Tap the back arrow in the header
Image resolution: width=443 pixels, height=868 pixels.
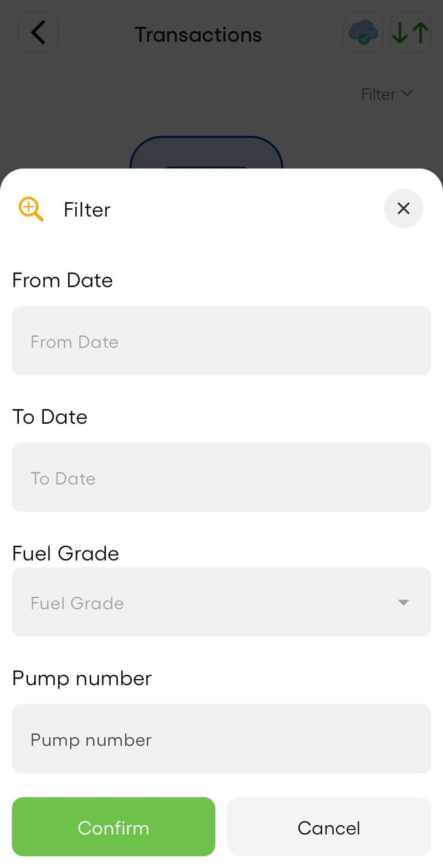pyautogui.click(x=38, y=33)
